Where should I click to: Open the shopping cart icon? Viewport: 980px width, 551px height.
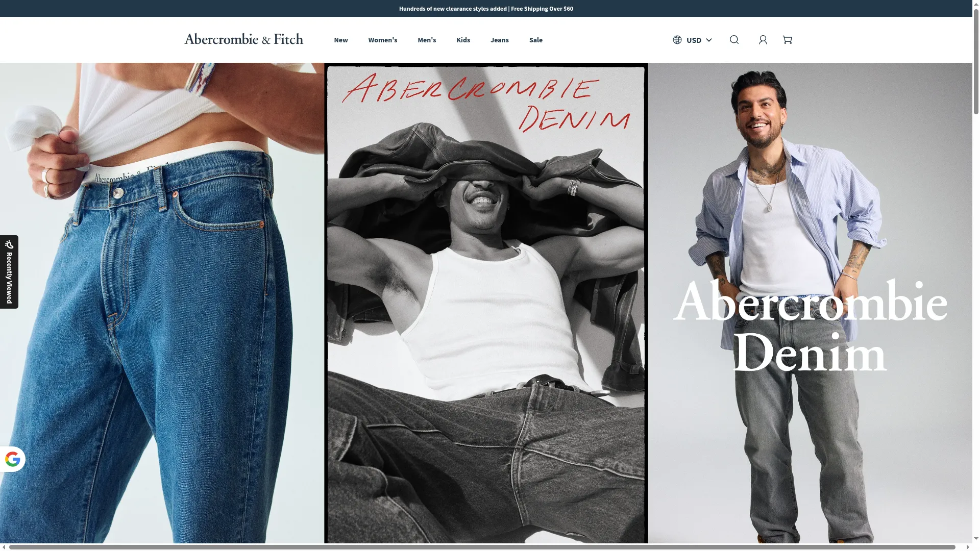788,40
